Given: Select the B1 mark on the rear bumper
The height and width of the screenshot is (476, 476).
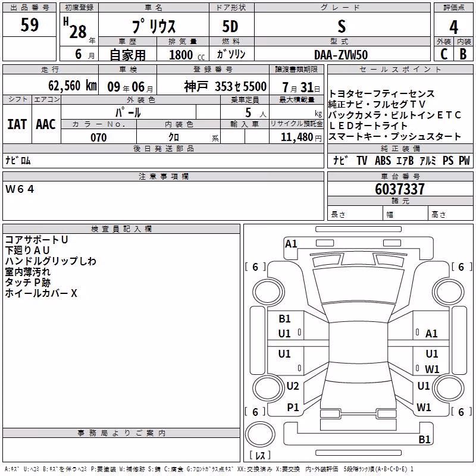Looking at the screenshot, I should point(424,439).
